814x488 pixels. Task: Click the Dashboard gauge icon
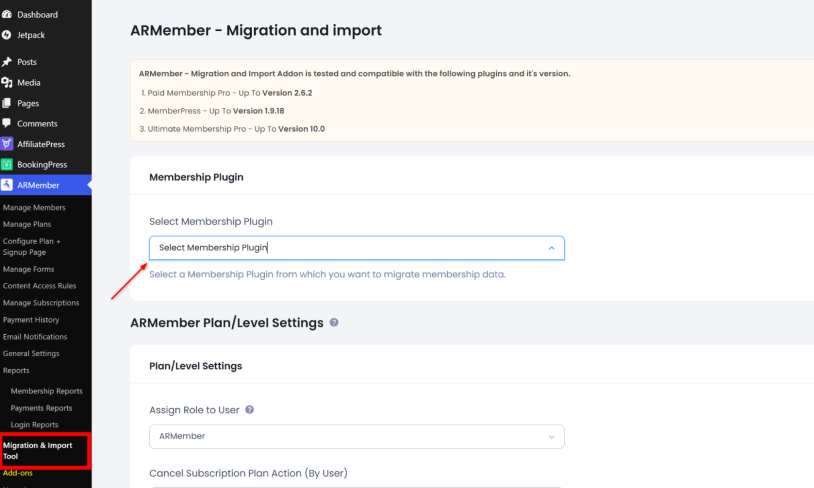[x=7, y=15]
